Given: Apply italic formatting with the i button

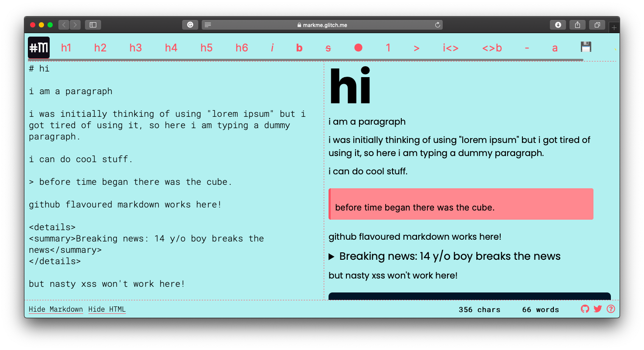Looking at the screenshot, I should click(x=272, y=48).
